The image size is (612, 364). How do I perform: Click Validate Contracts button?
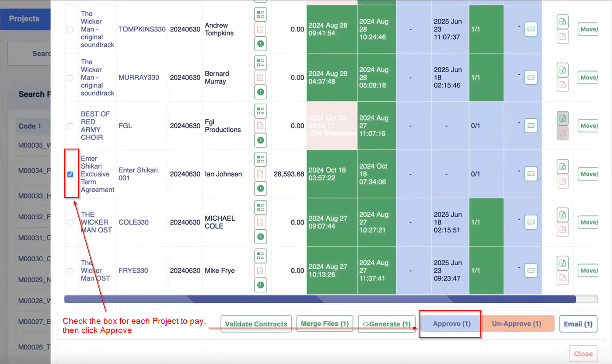tap(256, 324)
